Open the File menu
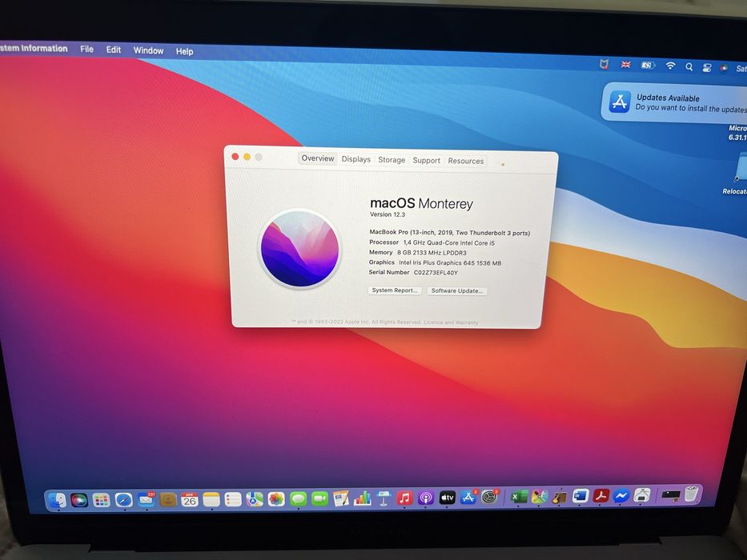Image resolution: width=747 pixels, height=560 pixels. click(86, 49)
